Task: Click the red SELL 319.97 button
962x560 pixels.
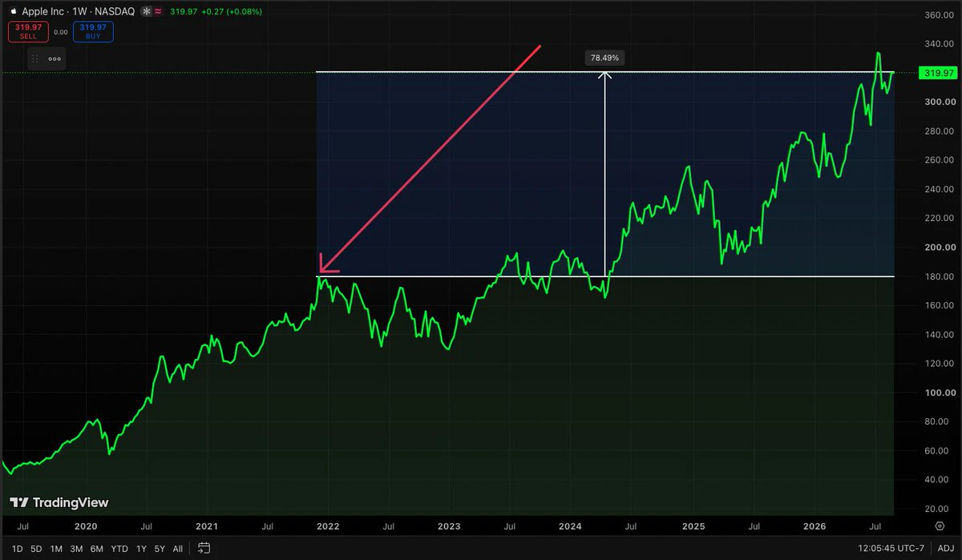Action: coord(28,31)
